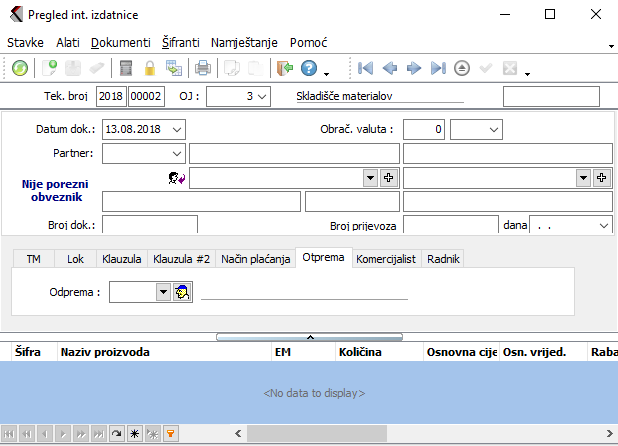Switch to the Komercijalist tab
This screenshot has height=446, width=618.
pyautogui.click(x=387, y=258)
